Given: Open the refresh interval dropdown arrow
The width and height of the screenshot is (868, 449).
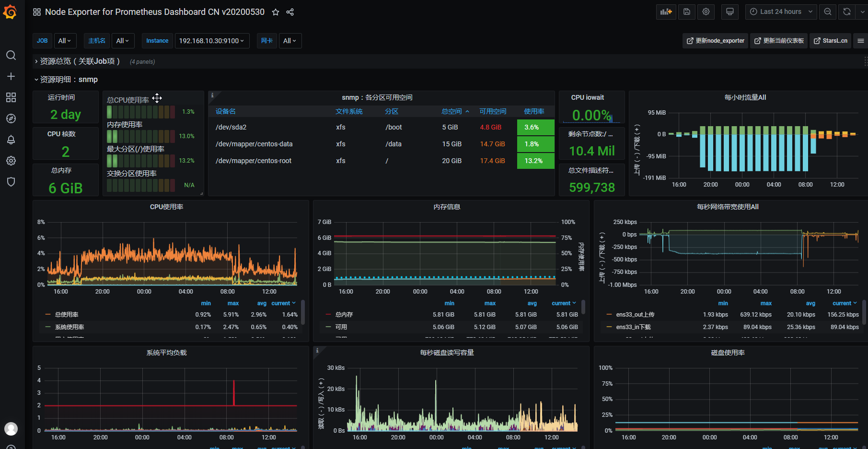Looking at the screenshot, I should [862, 12].
